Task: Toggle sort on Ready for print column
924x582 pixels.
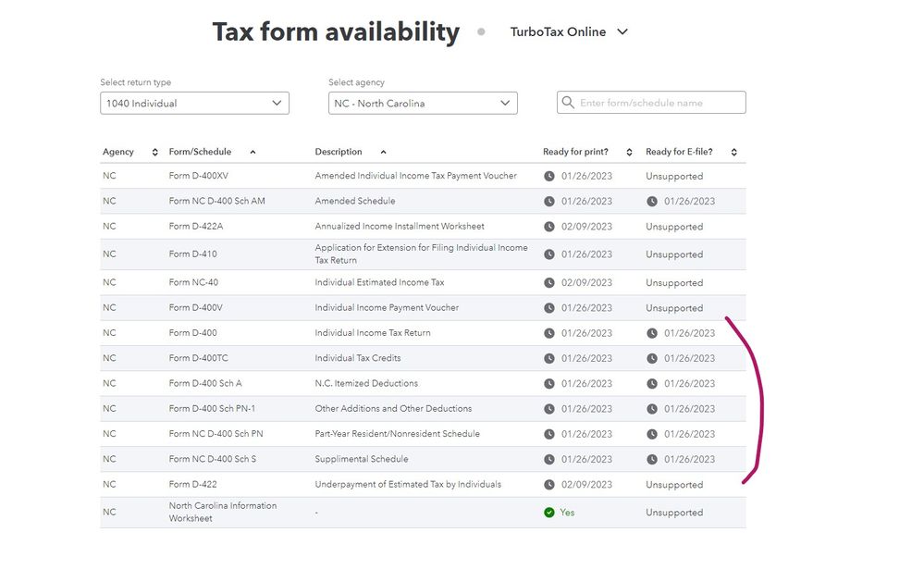Action: pyautogui.click(x=629, y=152)
